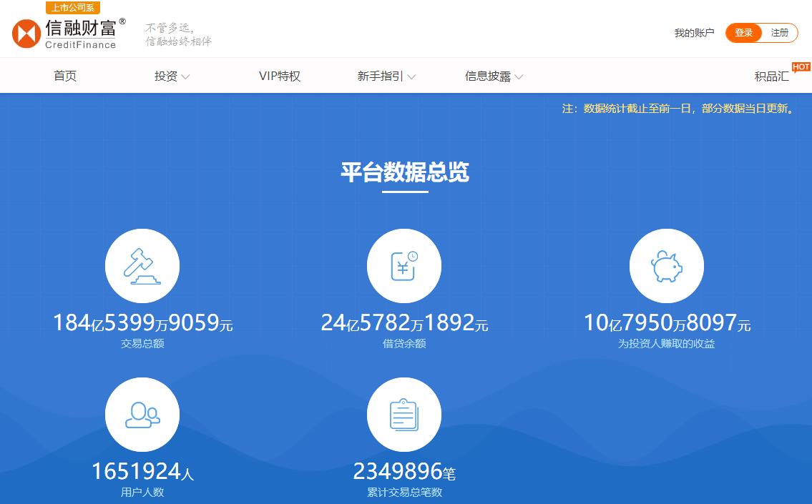Open the 信息披露 dropdown chevron

click(x=519, y=77)
